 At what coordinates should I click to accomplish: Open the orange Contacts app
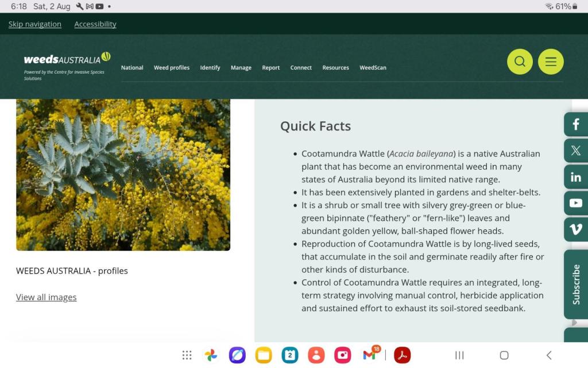316,355
